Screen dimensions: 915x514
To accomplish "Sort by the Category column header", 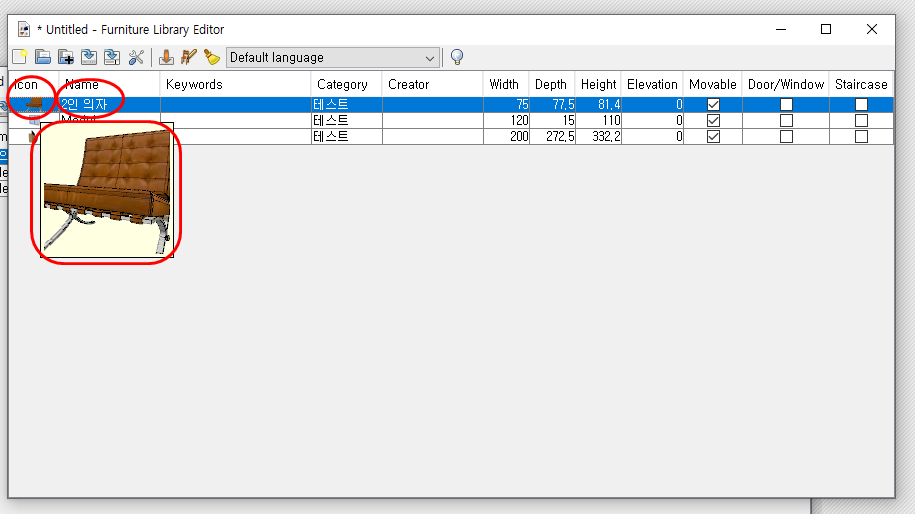I will click(347, 85).
